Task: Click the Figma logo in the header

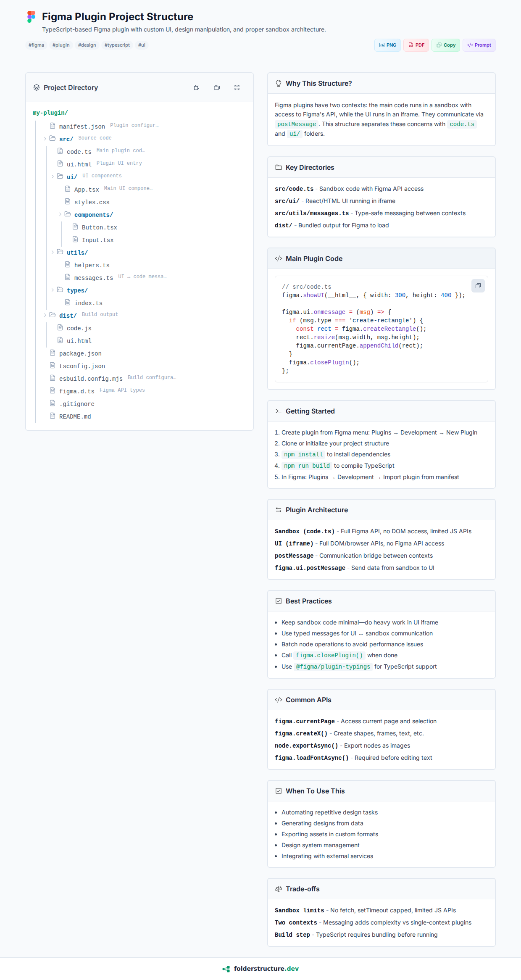Action: [x=31, y=17]
